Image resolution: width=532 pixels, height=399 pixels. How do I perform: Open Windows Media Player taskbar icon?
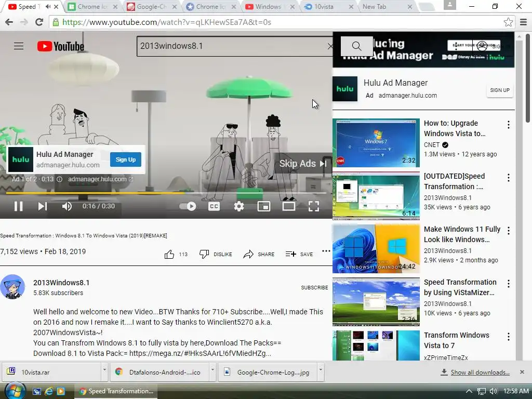click(x=61, y=391)
